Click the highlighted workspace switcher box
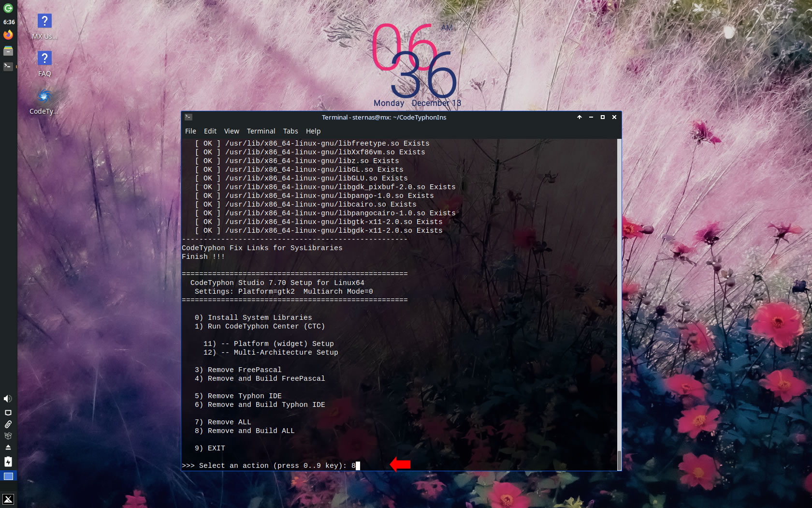The height and width of the screenshot is (508, 812). tap(8, 476)
